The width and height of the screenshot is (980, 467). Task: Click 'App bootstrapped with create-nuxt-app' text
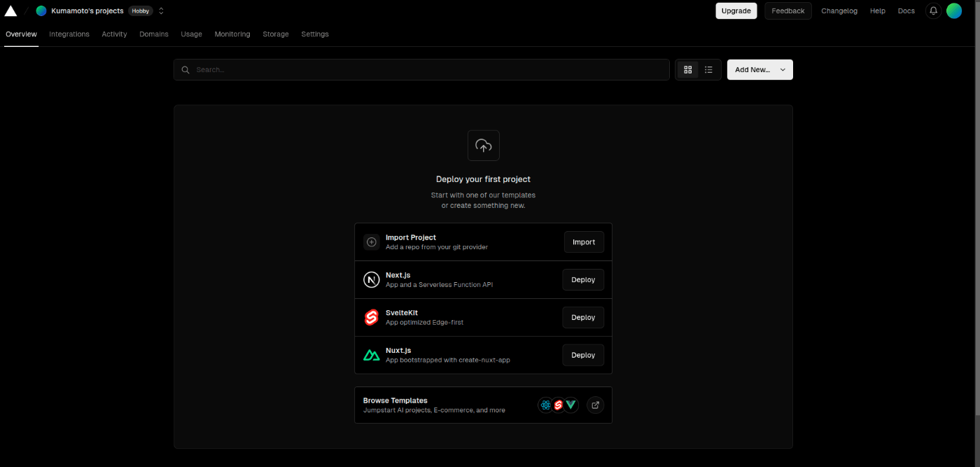click(x=448, y=360)
